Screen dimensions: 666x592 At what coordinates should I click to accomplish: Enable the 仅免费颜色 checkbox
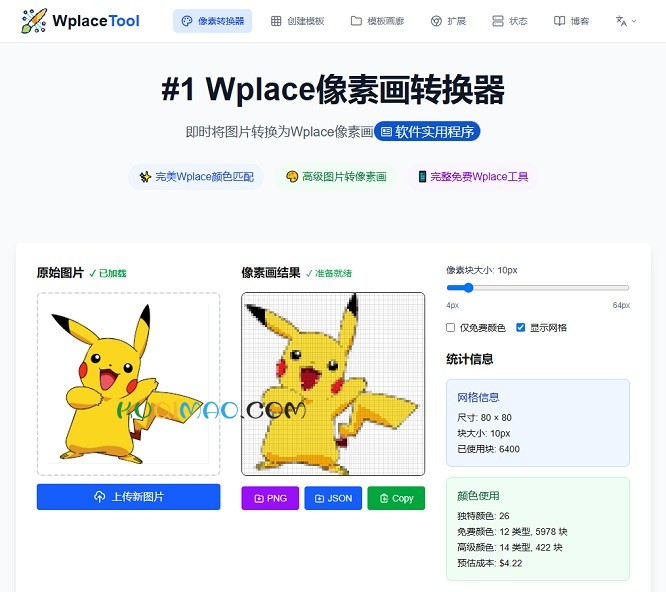coord(451,327)
